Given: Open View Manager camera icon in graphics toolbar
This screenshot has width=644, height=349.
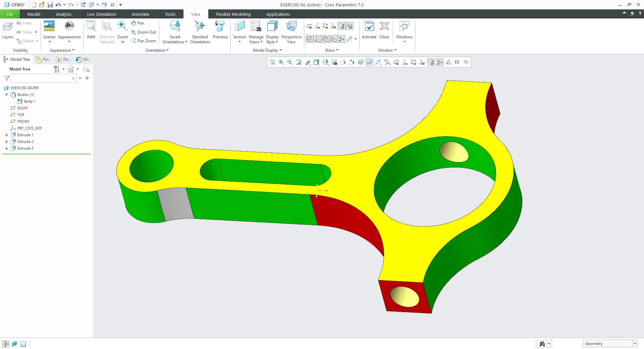Looking at the screenshot, I should tap(334, 62).
